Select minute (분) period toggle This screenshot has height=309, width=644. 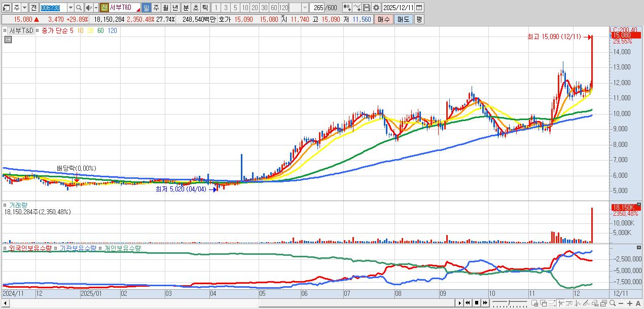(186, 8)
